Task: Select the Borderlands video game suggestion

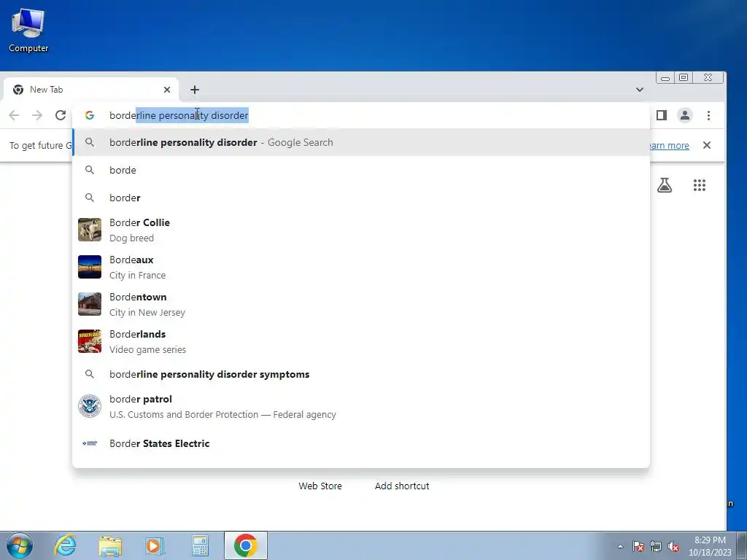Action: click(361, 341)
